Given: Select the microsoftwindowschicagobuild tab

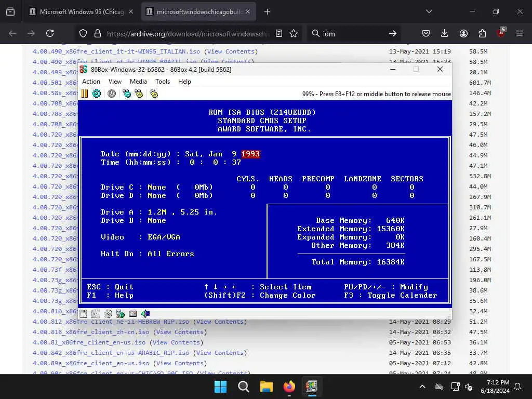Looking at the screenshot, I should tap(198, 12).
